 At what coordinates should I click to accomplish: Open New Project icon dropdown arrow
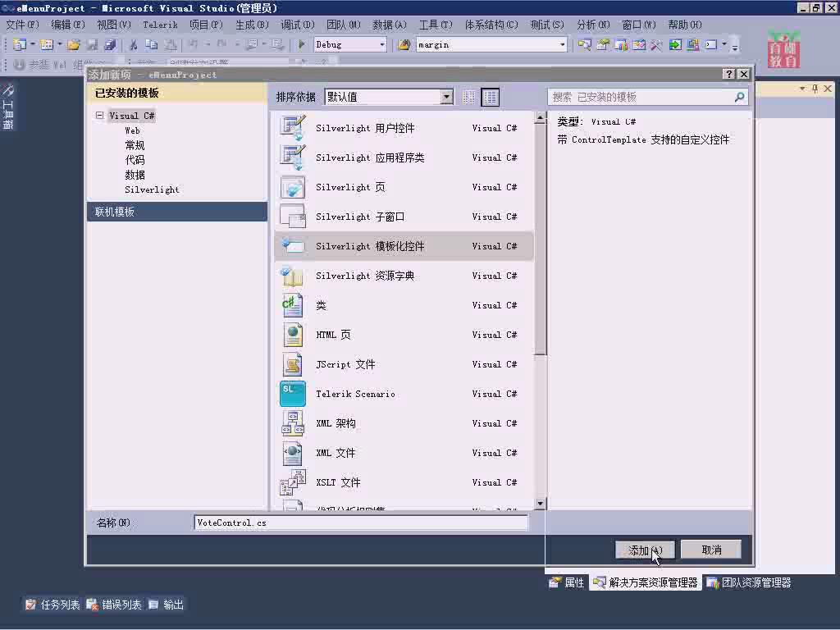point(32,44)
